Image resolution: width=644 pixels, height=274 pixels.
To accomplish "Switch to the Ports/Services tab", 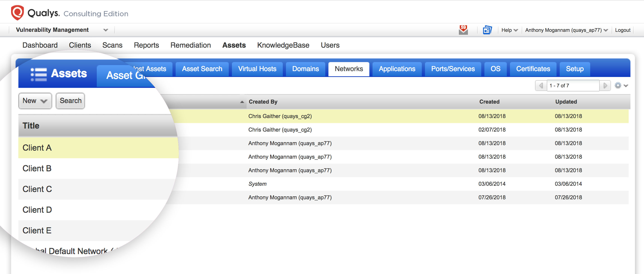I will tap(453, 69).
